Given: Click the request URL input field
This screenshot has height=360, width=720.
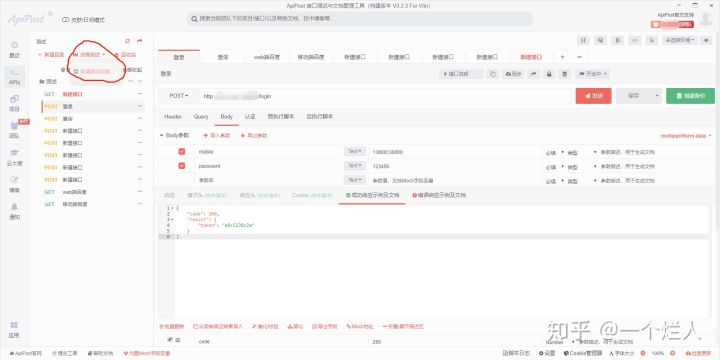Looking at the screenshot, I should [386, 96].
